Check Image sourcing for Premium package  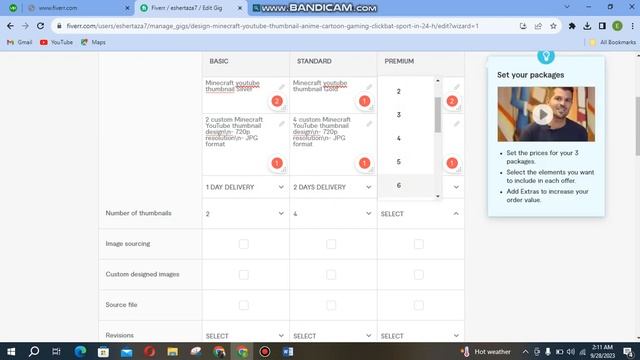click(x=419, y=244)
